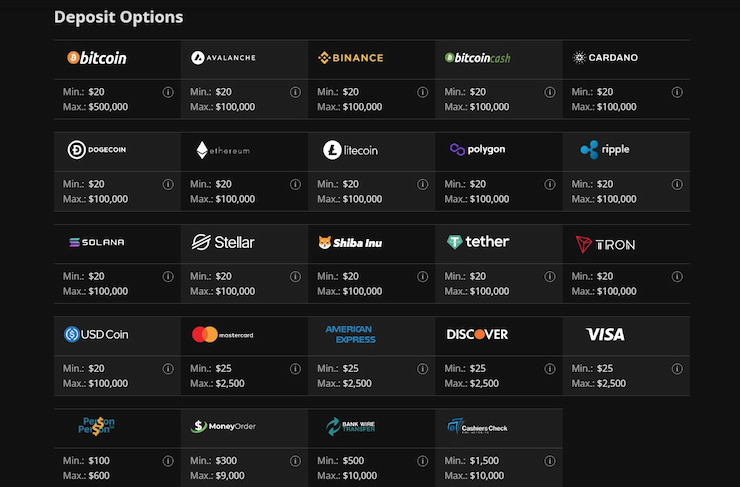
Task: Open info icon for Ethereum limits
Action: tap(295, 184)
